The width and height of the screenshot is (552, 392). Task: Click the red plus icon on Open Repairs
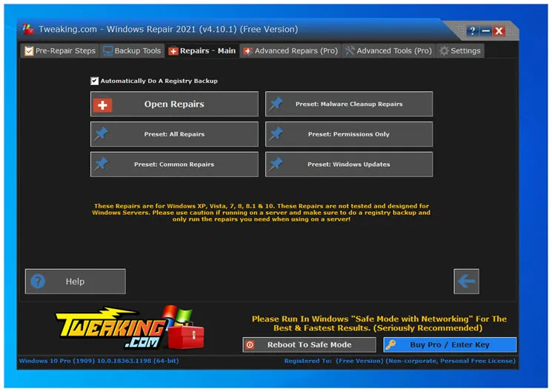(x=103, y=105)
